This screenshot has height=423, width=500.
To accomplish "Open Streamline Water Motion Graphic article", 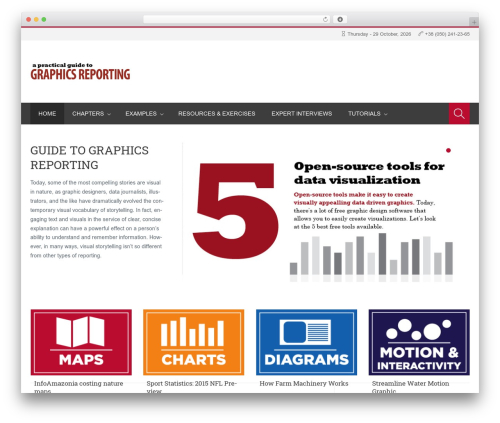I will click(x=410, y=387).
